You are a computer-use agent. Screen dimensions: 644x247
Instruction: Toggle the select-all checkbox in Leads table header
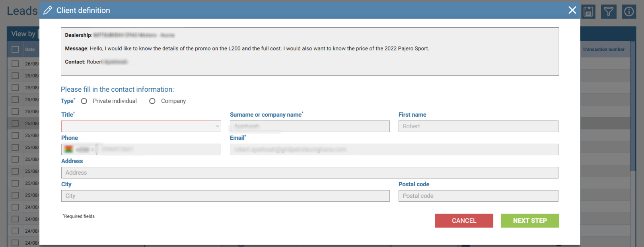point(15,50)
